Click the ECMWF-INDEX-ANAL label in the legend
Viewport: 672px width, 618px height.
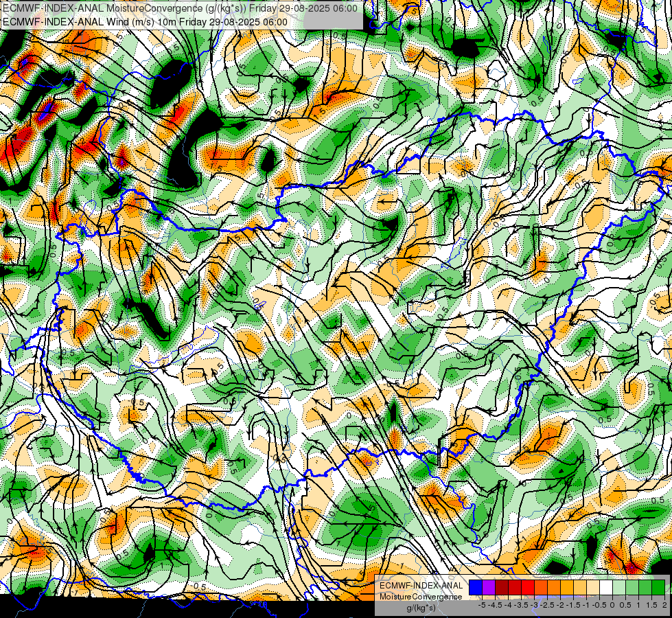click(421, 586)
